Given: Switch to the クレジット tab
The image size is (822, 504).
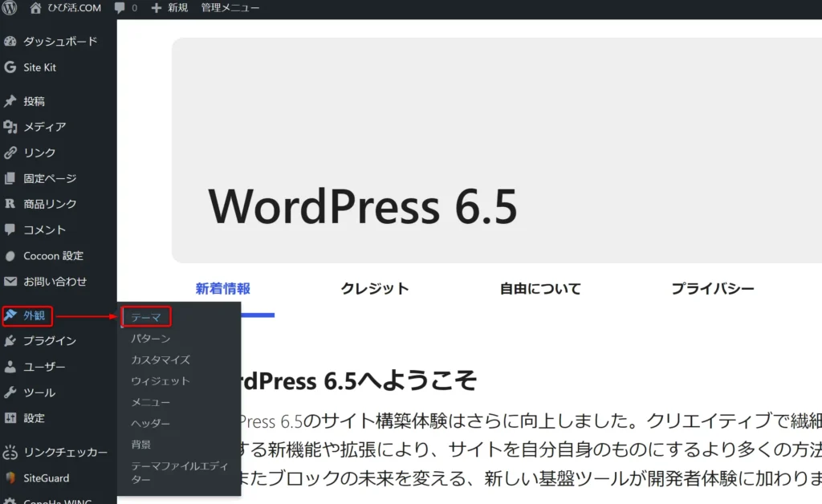Looking at the screenshot, I should [x=375, y=289].
